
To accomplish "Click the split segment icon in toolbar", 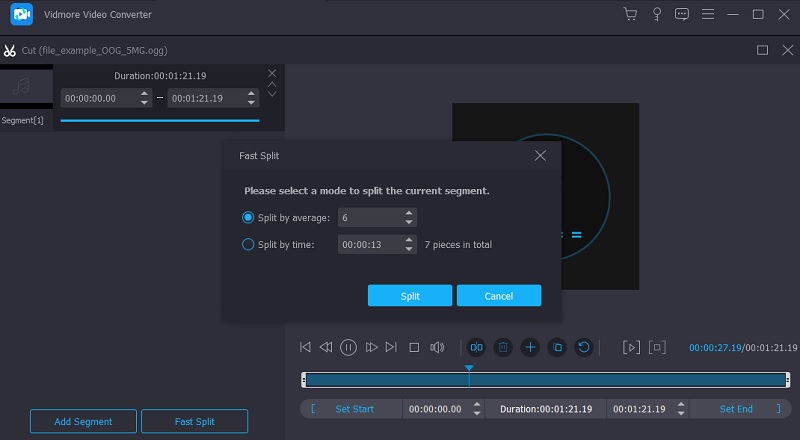I will 477,347.
